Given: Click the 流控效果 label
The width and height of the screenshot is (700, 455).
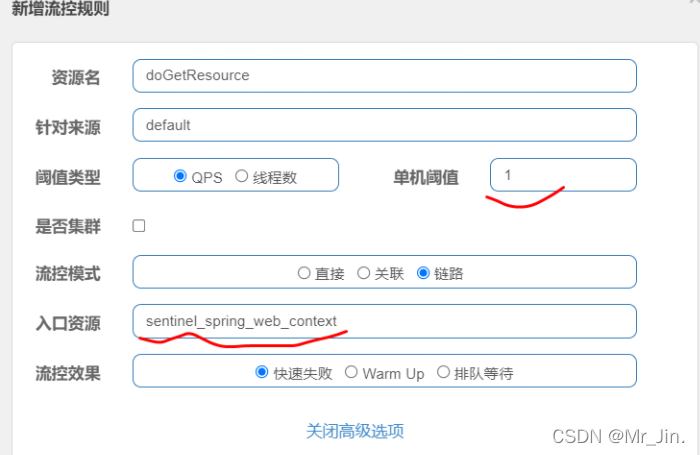Looking at the screenshot, I should tap(68, 374).
